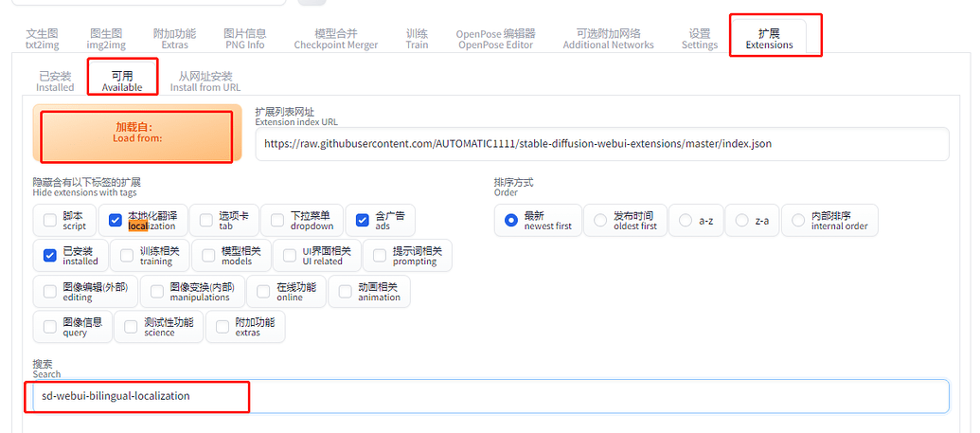Go to the Settings tab
The width and height of the screenshot is (980, 433).
click(x=700, y=39)
